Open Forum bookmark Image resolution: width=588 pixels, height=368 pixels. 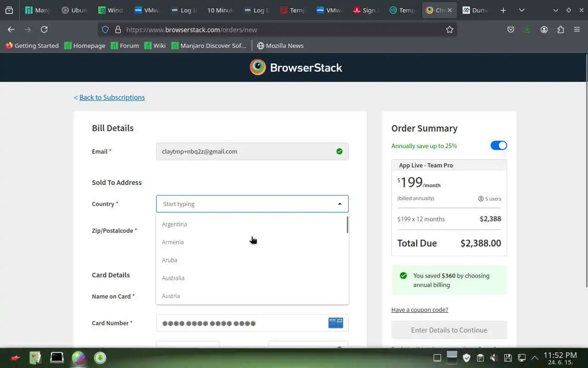point(125,46)
